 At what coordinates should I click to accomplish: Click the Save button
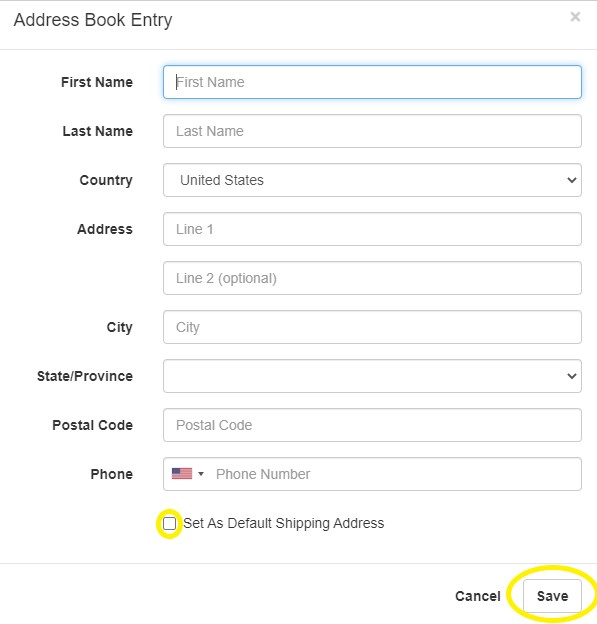552,596
